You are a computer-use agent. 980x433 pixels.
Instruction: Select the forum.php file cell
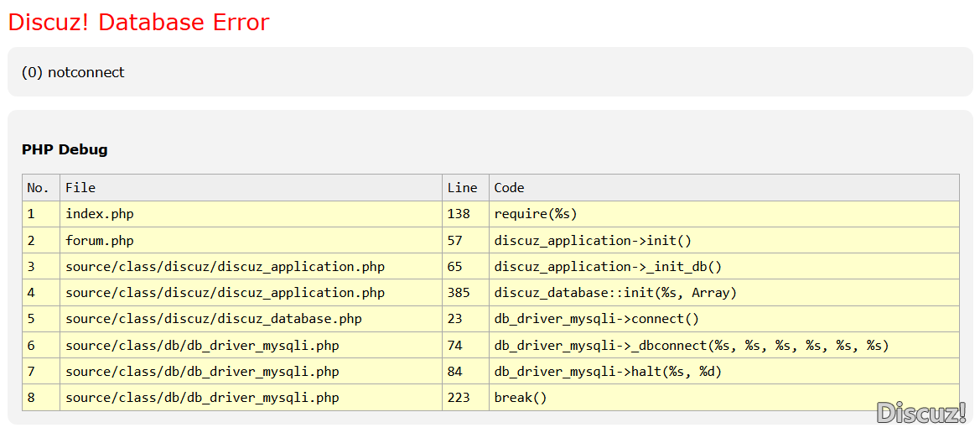point(100,241)
